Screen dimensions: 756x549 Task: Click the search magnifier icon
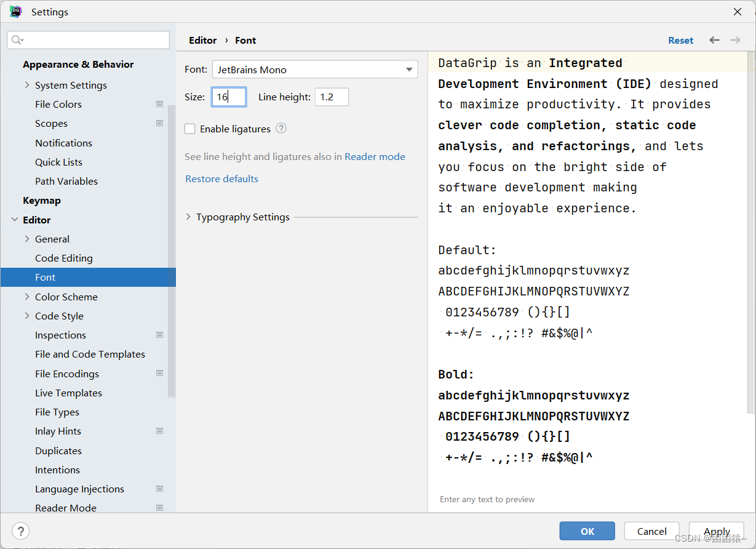15,40
